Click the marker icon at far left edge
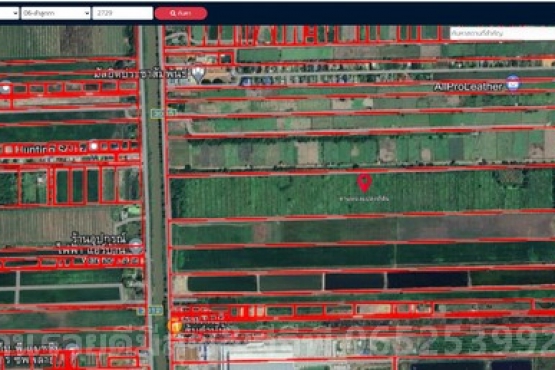 [5, 87]
